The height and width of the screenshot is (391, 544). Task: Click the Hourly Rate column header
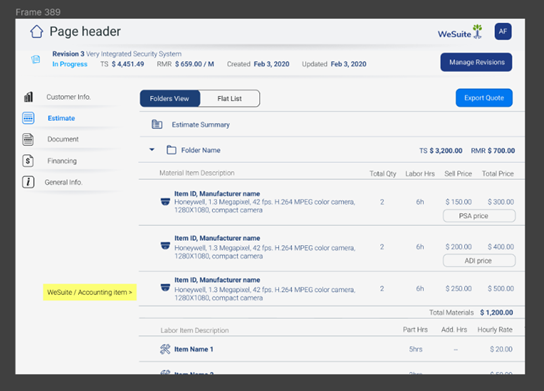pos(495,330)
